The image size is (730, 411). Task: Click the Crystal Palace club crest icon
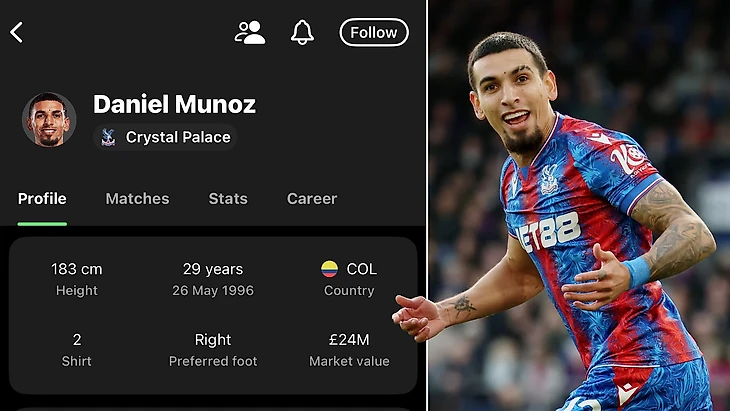pyautogui.click(x=108, y=138)
